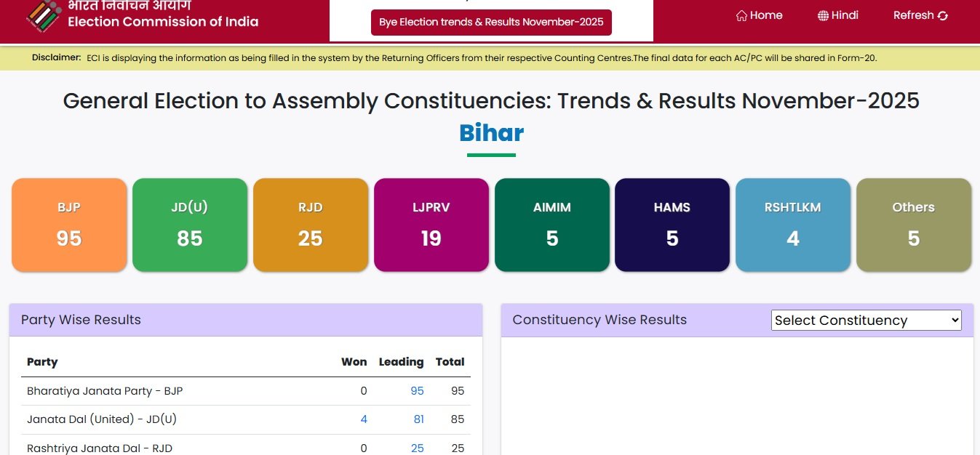Click the Refresh circular arrows icon

(943, 16)
